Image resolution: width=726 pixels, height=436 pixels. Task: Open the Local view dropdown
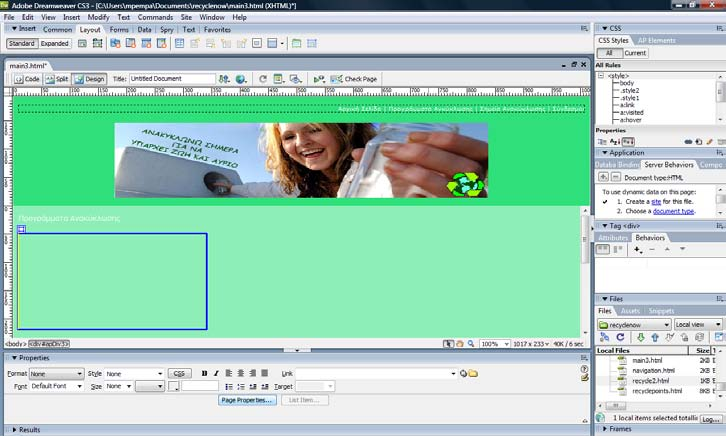click(698, 324)
